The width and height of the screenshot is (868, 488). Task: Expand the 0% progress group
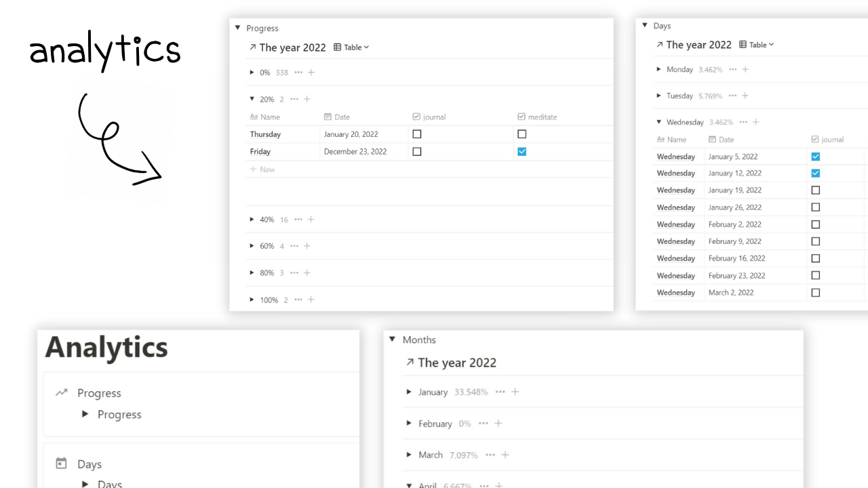(252, 73)
